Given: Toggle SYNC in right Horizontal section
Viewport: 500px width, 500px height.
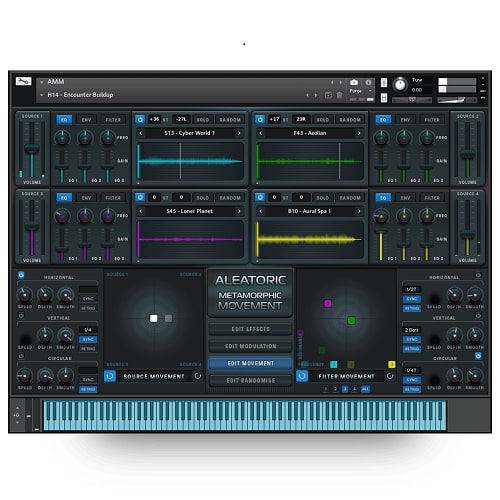Looking at the screenshot, I should 412,299.
